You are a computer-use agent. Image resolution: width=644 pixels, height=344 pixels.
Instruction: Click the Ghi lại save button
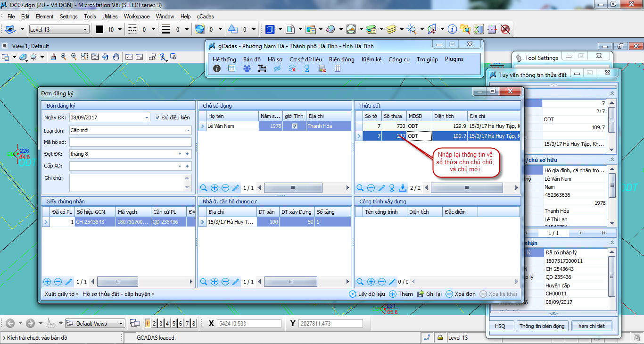[429, 294]
